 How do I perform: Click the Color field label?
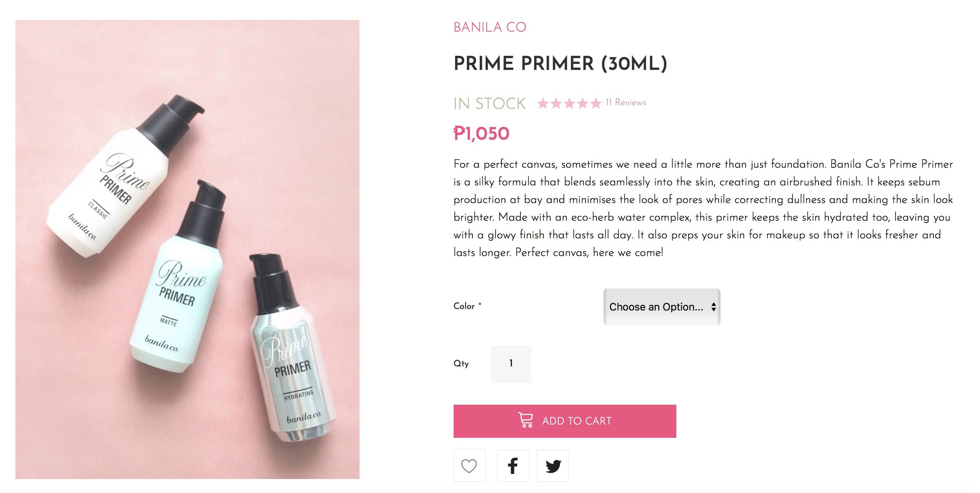tap(464, 306)
